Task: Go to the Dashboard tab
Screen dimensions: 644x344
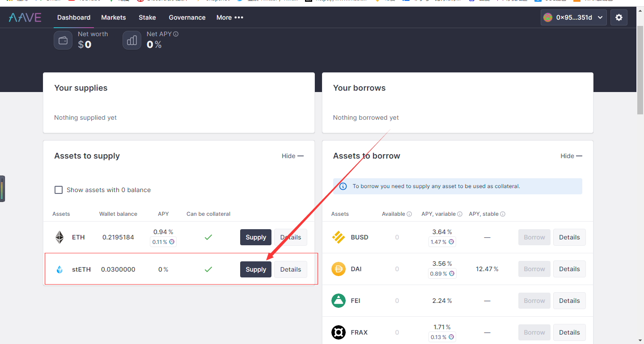Action: click(x=74, y=17)
